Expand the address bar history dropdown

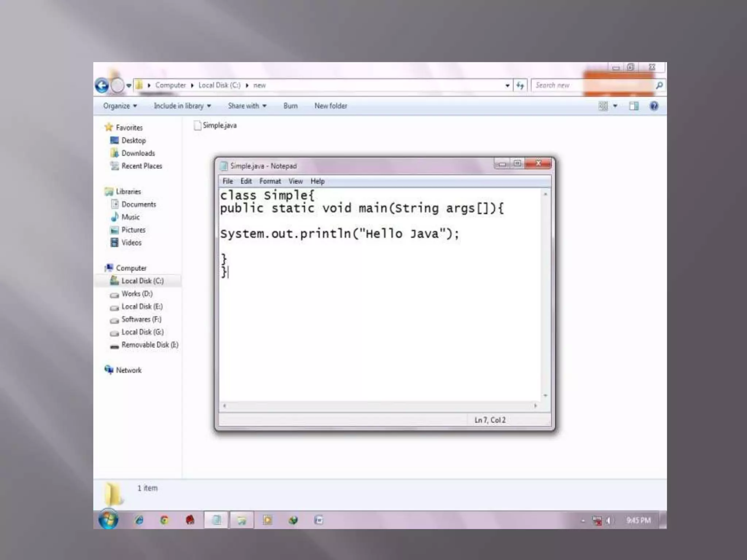coord(507,86)
